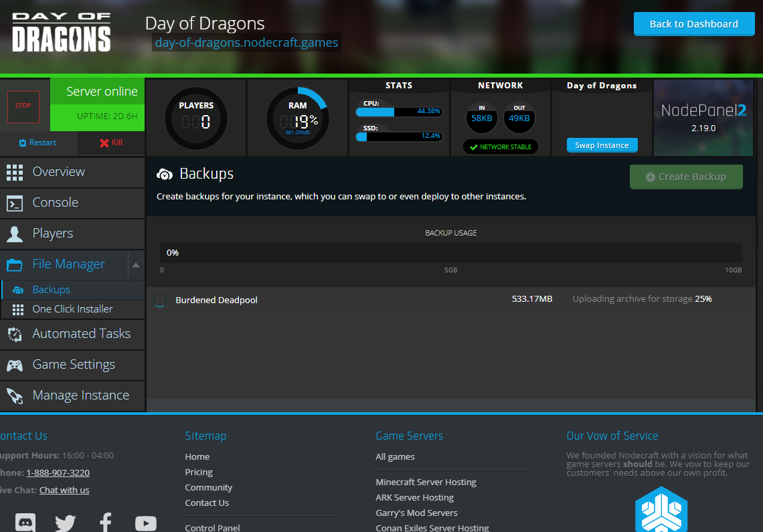Open Game Settings via gamepad icon
The image size is (763, 532).
point(15,365)
